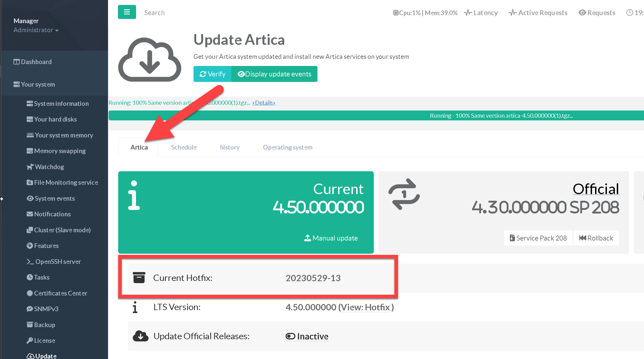
Task: Click the green running progress bar
Action: click(x=376, y=115)
